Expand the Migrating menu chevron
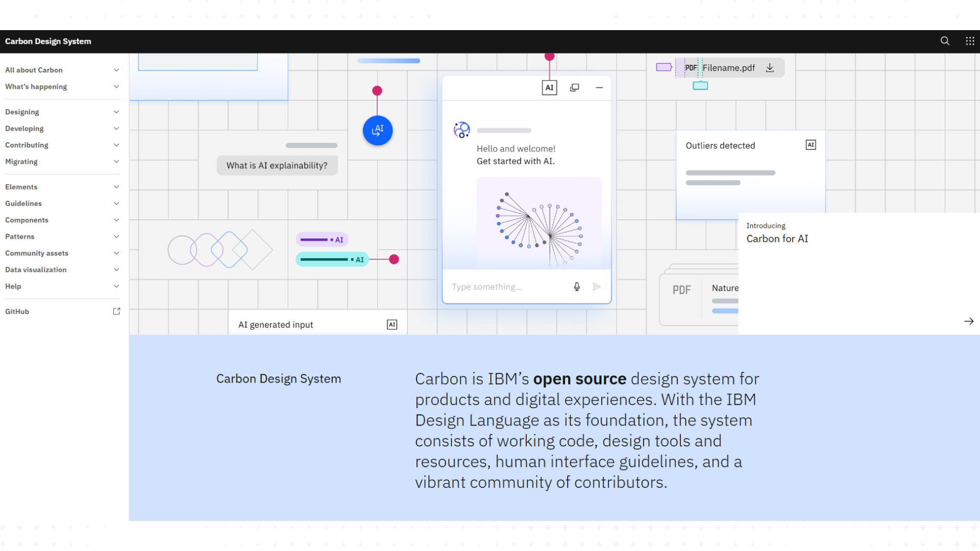 116,162
